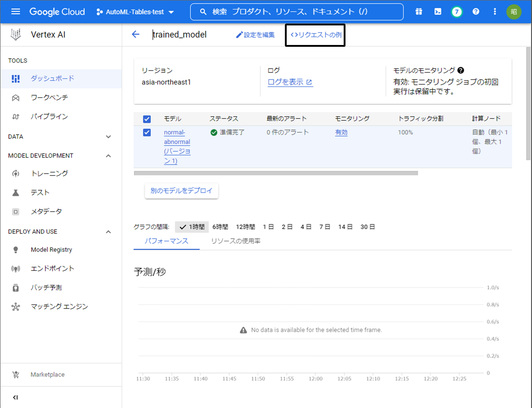Screen dimensions: 532x408
Task: Open the help question mark icon
Action: [476, 12]
